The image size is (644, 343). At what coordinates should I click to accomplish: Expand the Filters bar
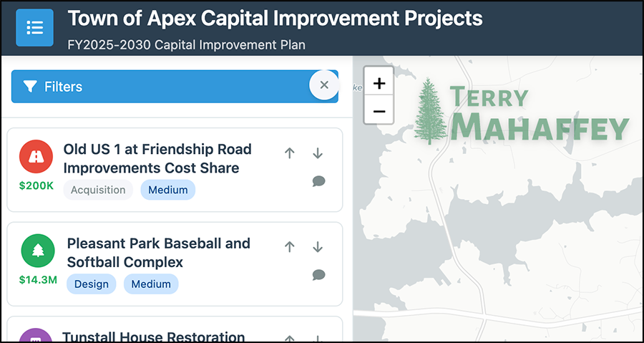157,87
